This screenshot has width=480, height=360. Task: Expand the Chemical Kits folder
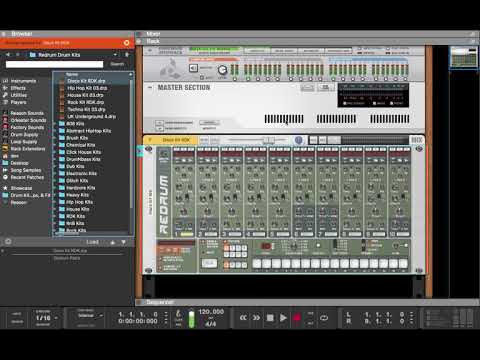[55, 145]
